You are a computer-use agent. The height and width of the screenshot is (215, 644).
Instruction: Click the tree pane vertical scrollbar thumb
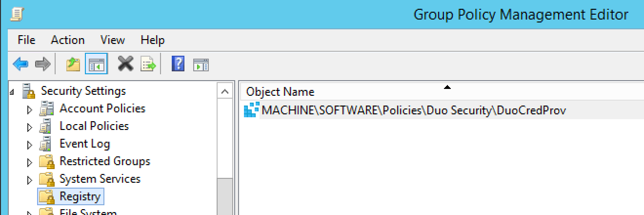click(225, 197)
